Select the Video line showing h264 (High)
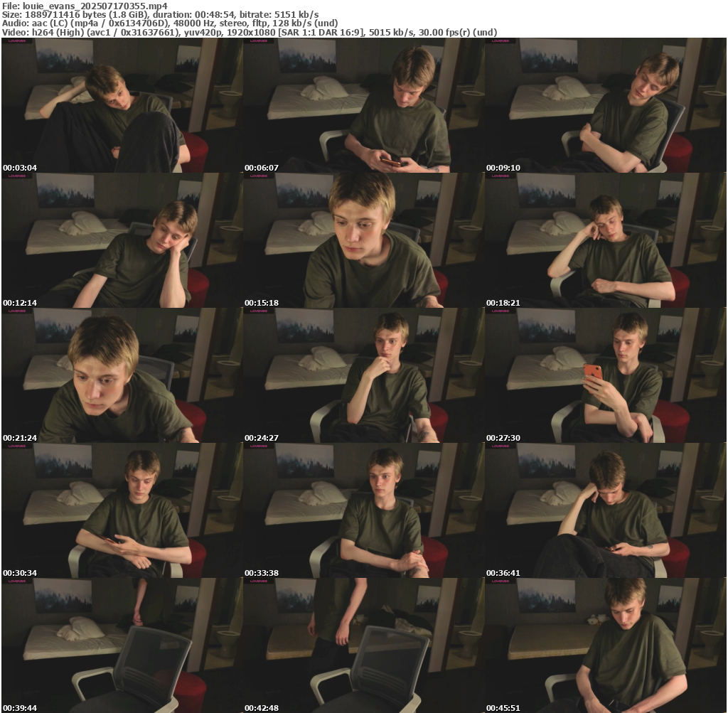Image resolution: width=728 pixels, height=713 pixels. coord(250,32)
